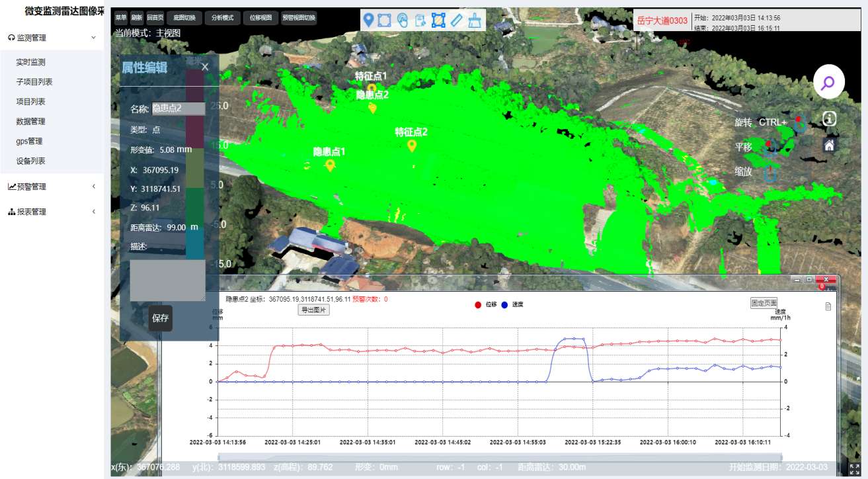Save attributes with 保存 button
Image resolution: width=868 pixels, height=479 pixels.
click(x=161, y=318)
